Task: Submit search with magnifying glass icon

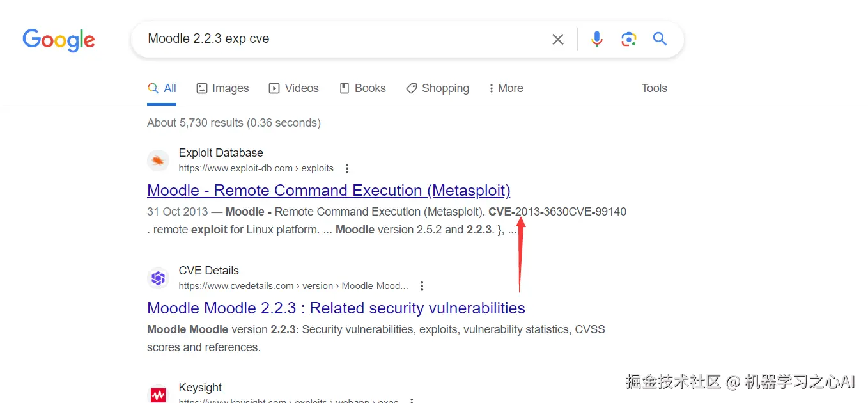Action: click(660, 40)
